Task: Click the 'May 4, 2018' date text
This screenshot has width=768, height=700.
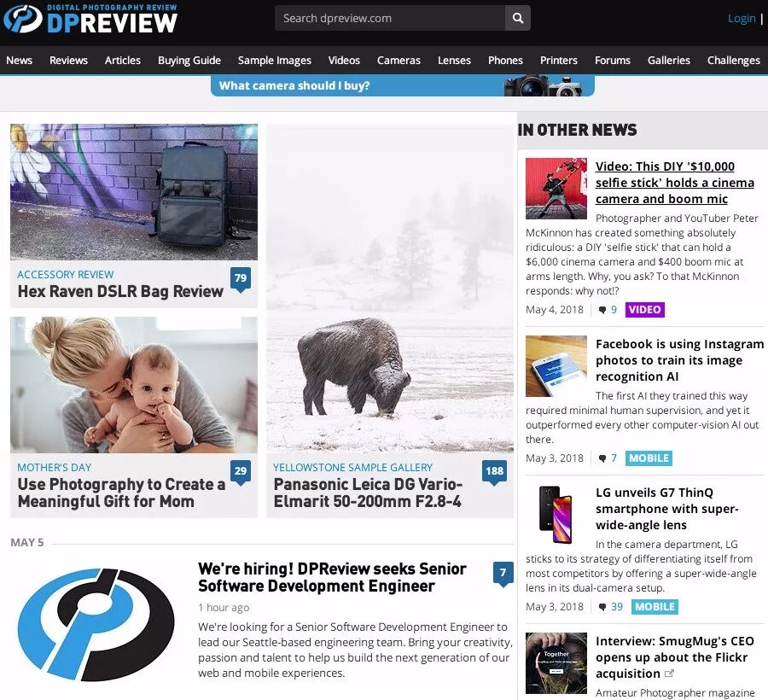Action: [555, 310]
